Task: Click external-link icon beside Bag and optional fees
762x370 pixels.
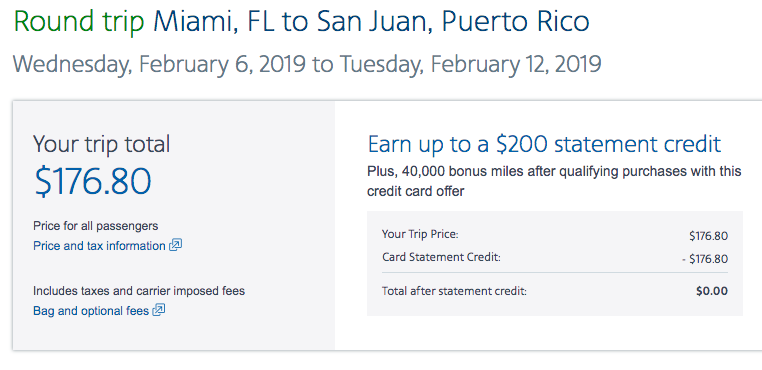Action: click(159, 310)
